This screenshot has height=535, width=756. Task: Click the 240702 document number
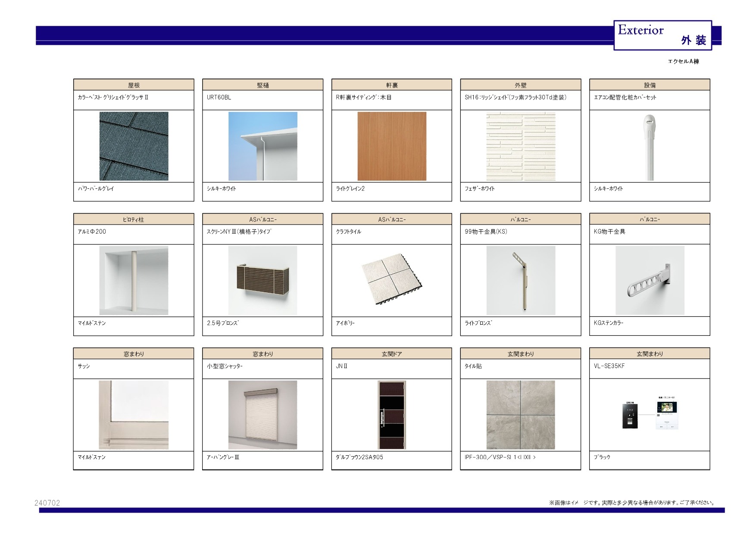coord(47,503)
